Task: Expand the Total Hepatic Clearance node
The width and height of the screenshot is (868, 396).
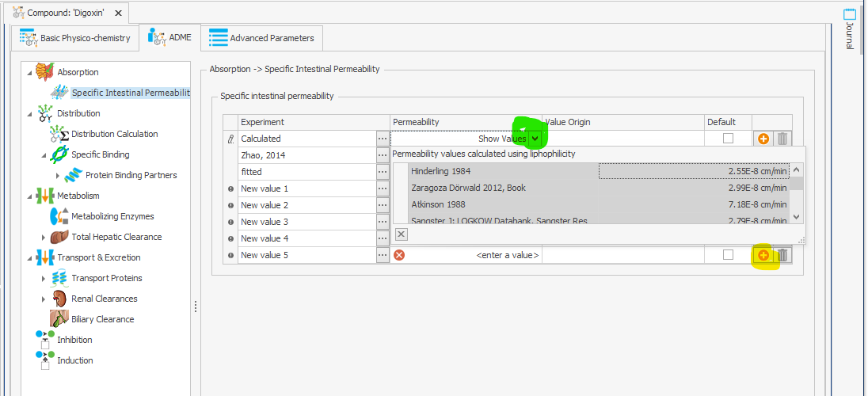Action: point(44,237)
